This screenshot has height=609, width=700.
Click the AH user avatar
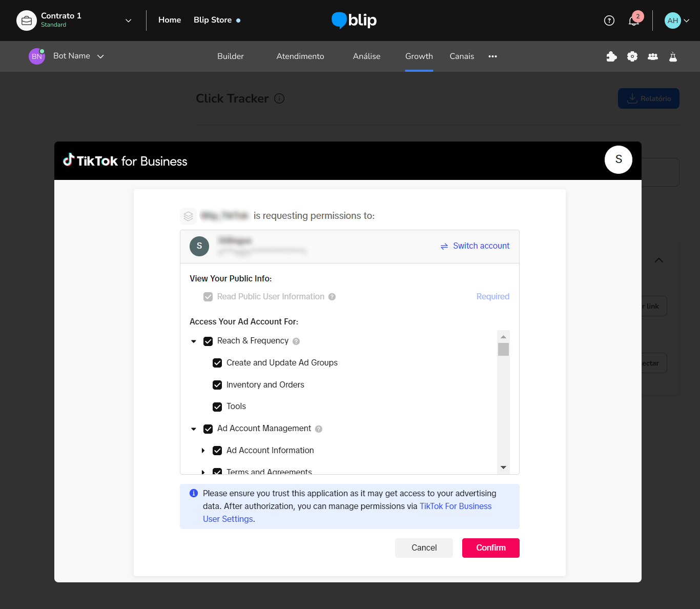coord(673,21)
